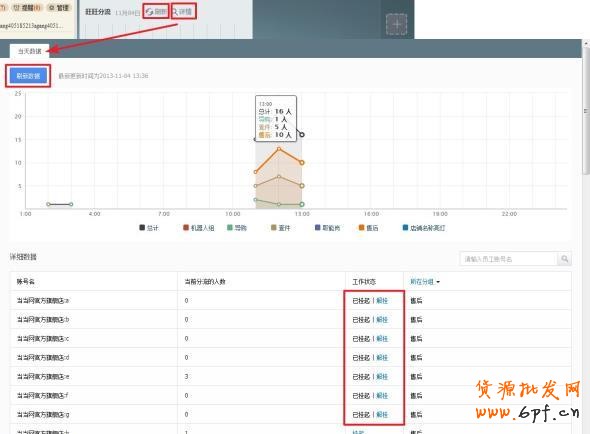
Task: Click the employee search magnifier icon
Action: pos(564,259)
